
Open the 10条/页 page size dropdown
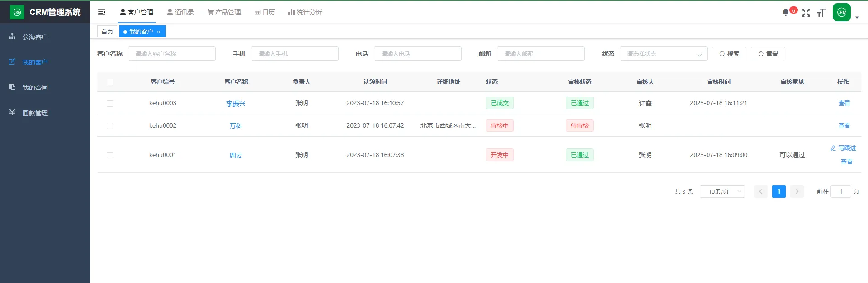tap(722, 191)
